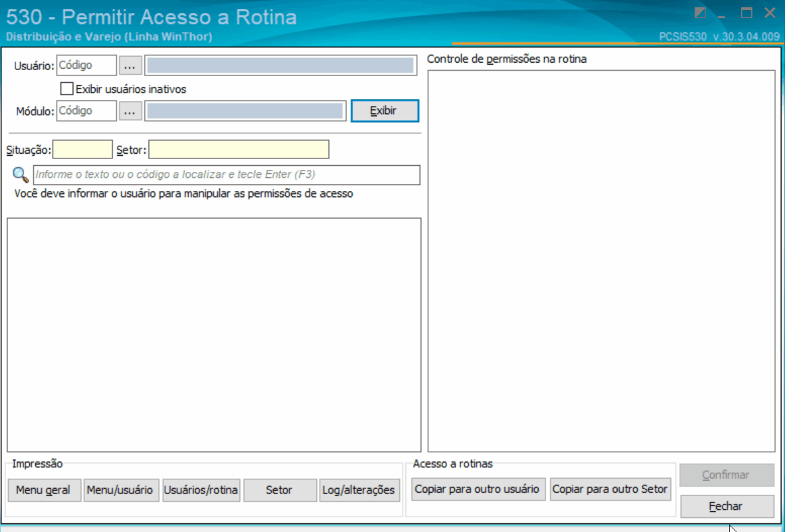Viewport: 785px width, 532px height.
Task: Focus the Módulo Código input field
Action: click(86, 111)
